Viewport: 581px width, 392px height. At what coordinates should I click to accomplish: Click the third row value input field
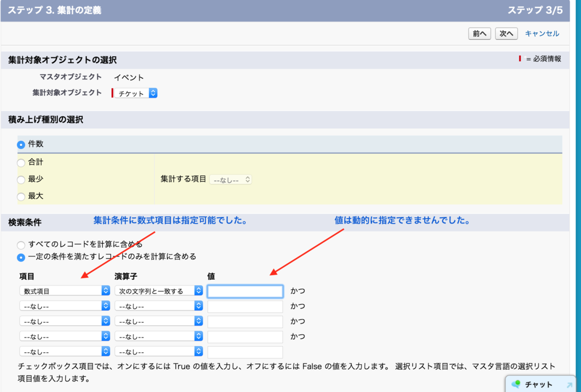tap(245, 322)
